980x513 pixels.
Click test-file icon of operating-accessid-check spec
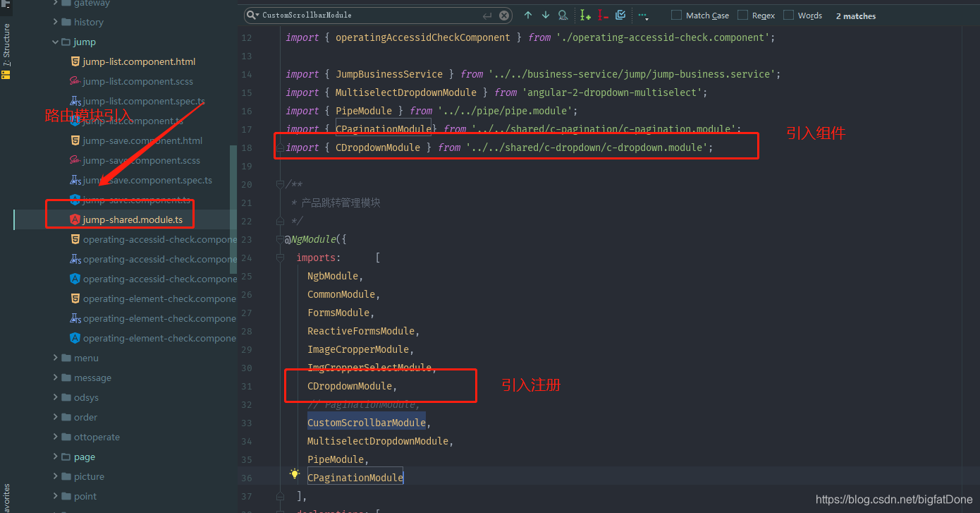tap(75, 259)
